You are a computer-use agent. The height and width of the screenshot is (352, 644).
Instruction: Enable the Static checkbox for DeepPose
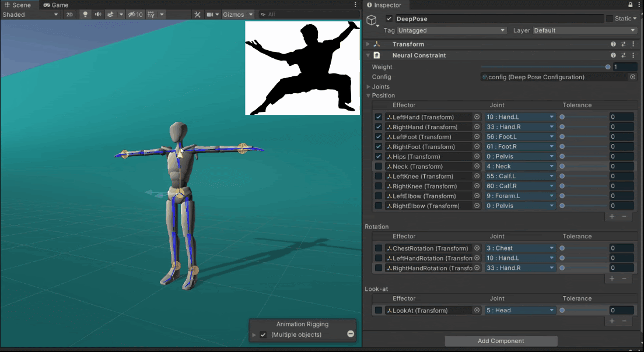pyautogui.click(x=610, y=19)
